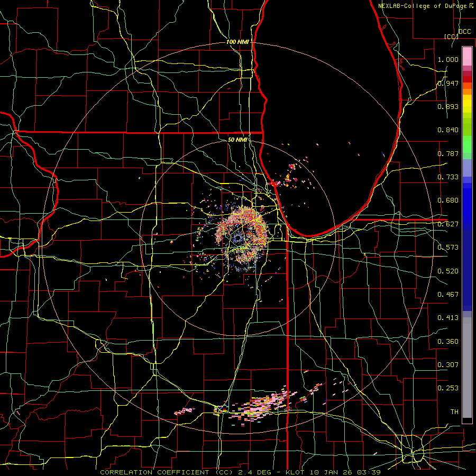Pick the dark navy segment of color bar

[467, 270]
